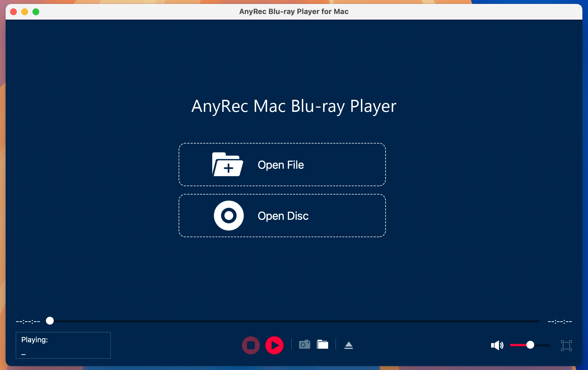The height and width of the screenshot is (370, 588).
Task: Click the total duration display at right
Action: click(560, 322)
